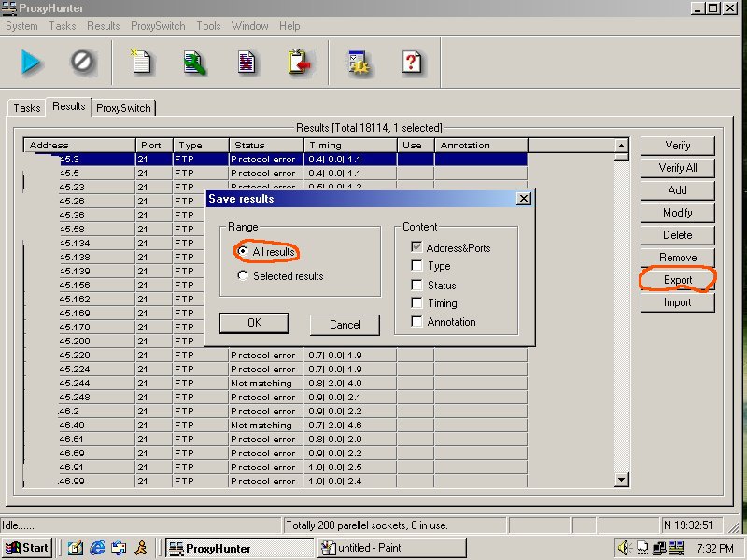Click the new task document icon

pyautogui.click(x=142, y=63)
